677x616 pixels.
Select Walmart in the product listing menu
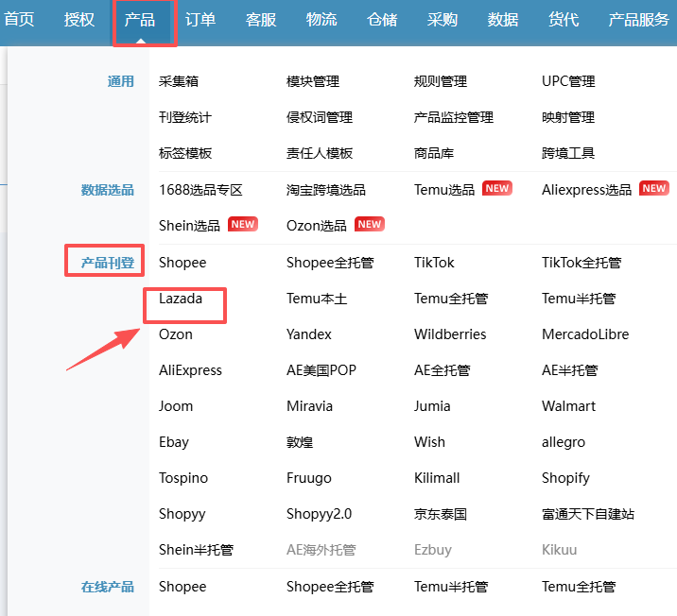tap(569, 406)
